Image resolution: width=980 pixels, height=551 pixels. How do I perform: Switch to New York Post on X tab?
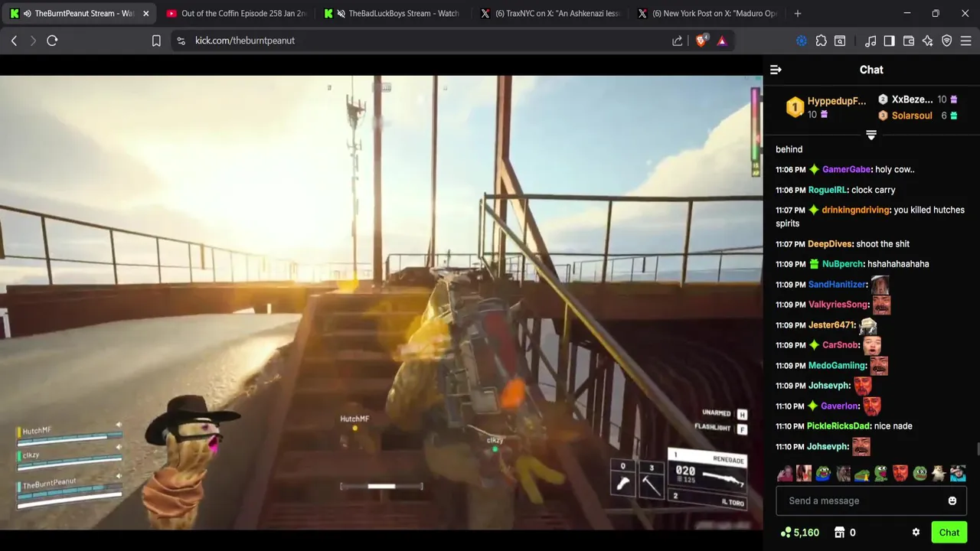pyautogui.click(x=707, y=13)
